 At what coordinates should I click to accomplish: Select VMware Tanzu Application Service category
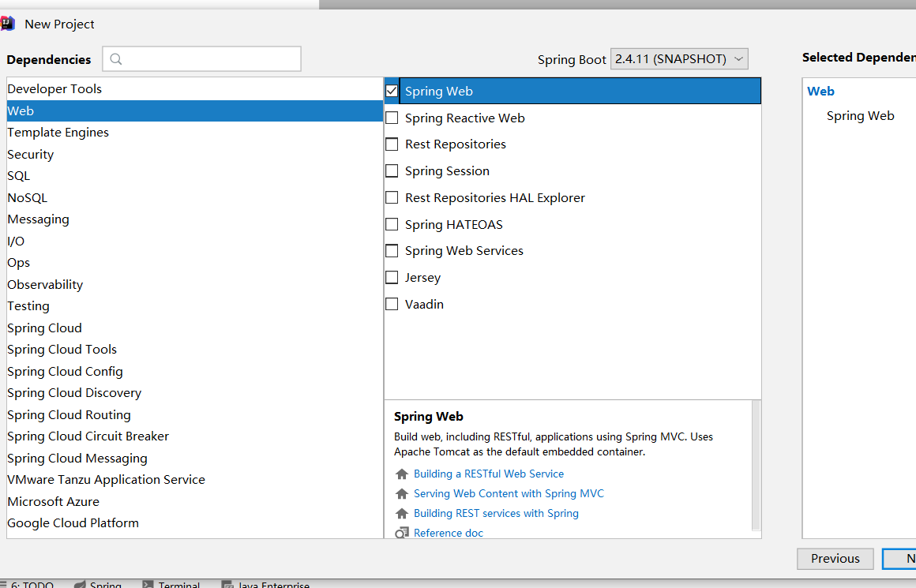click(x=194, y=480)
